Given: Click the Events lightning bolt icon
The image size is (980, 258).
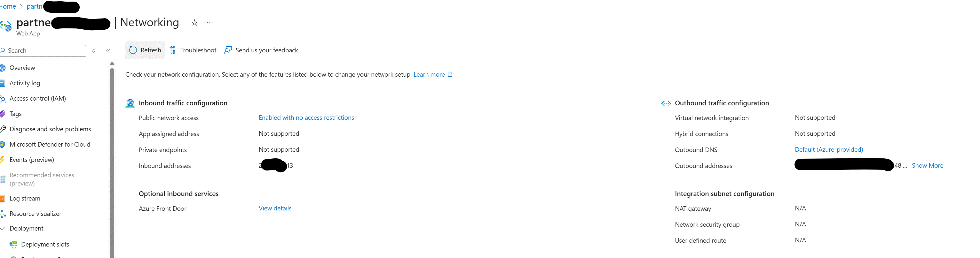Looking at the screenshot, I should point(2,160).
